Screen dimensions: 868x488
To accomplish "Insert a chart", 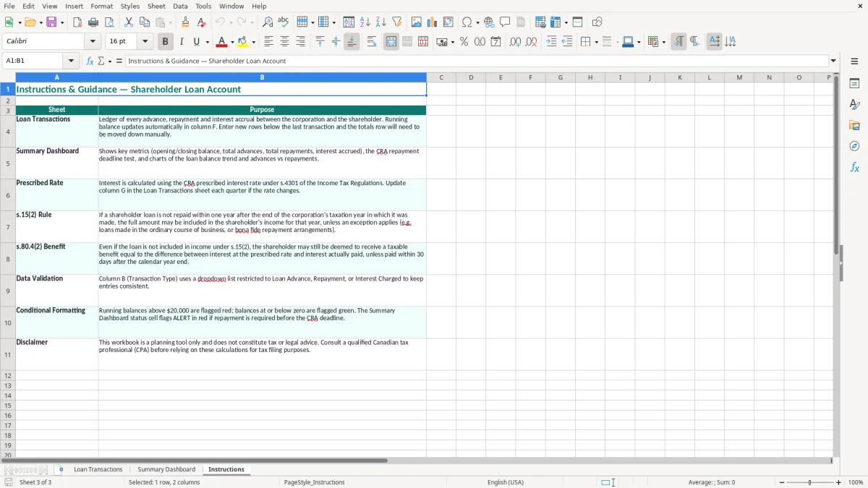I will click(x=433, y=22).
